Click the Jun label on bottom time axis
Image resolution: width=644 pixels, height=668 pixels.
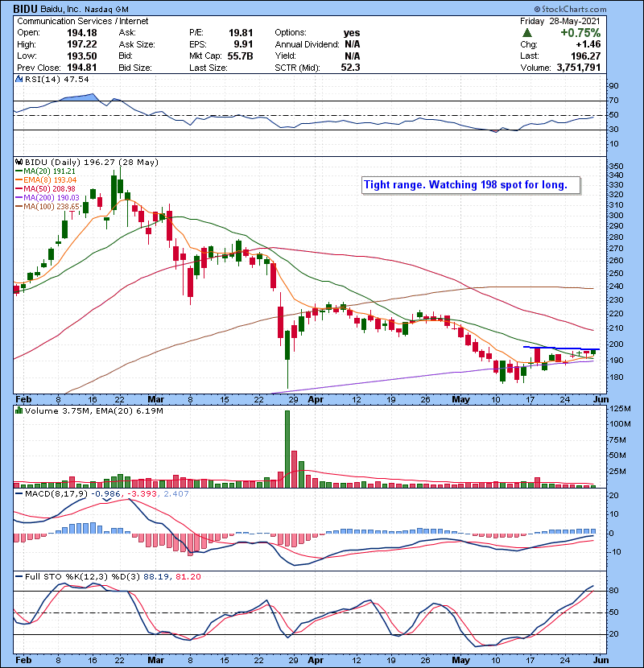coord(601,660)
